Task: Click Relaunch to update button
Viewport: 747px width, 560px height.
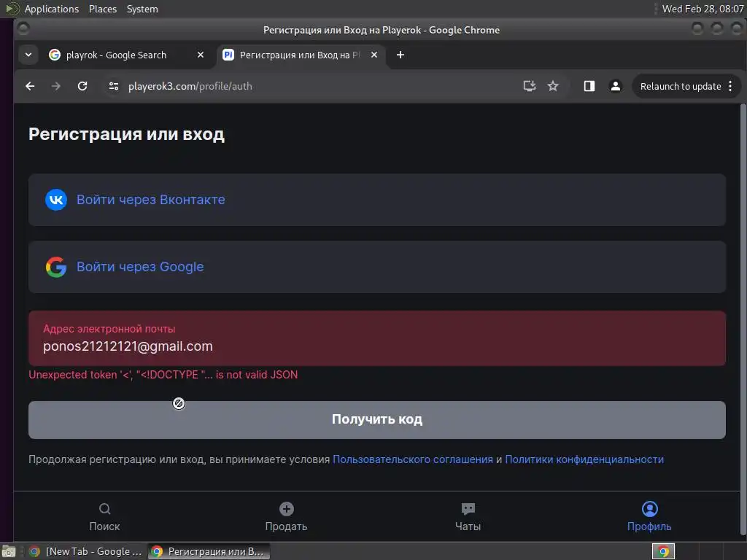Action: click(x=681, y=86)
